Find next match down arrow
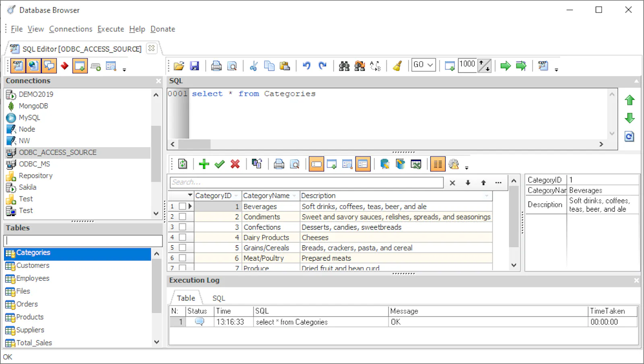The height and width of the screenshot is (364, 644). [468, 183]
